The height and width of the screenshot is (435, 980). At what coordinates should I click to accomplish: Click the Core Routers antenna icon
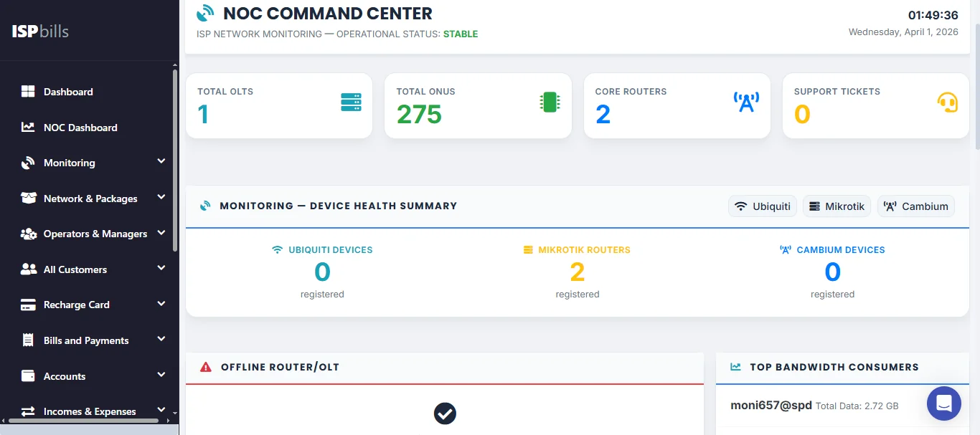(746, 102)
